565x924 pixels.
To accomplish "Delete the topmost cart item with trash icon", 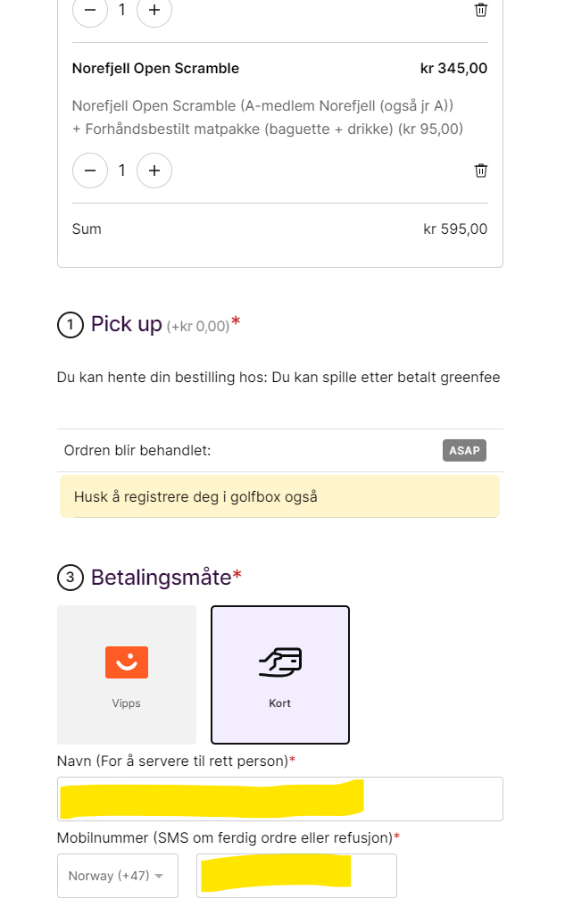I will (481, 10).
